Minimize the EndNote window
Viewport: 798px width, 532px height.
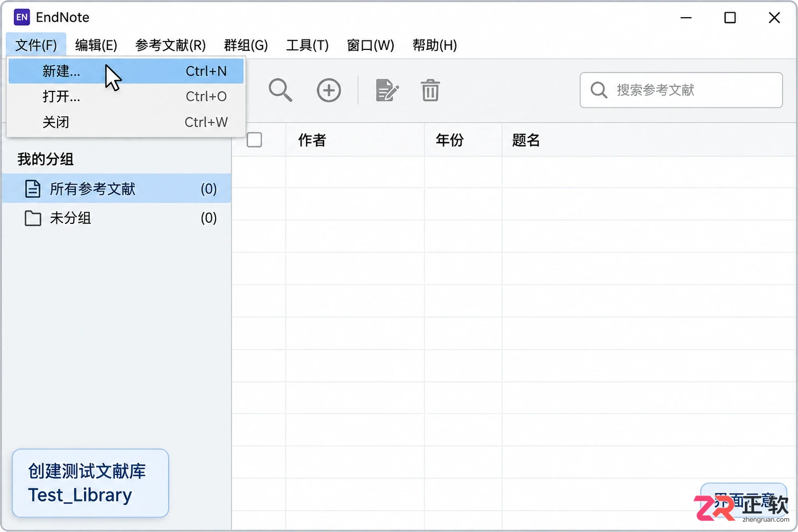coord(686,18)
